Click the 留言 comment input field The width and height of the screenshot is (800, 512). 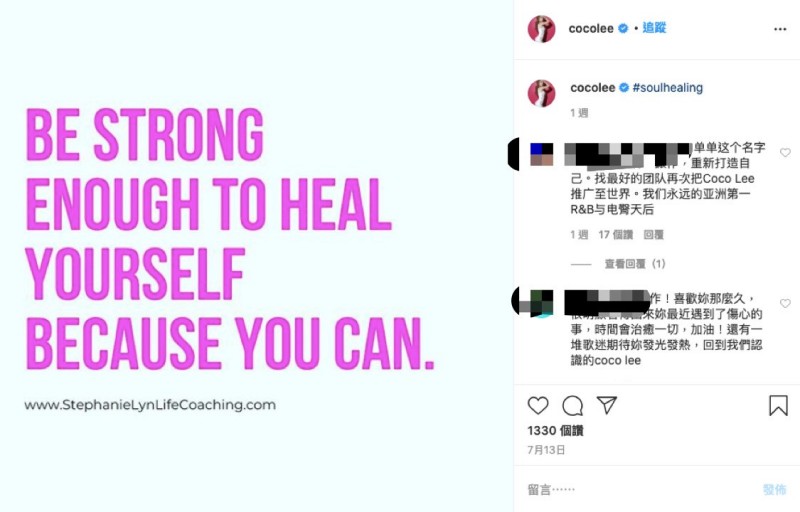(640, 490)
